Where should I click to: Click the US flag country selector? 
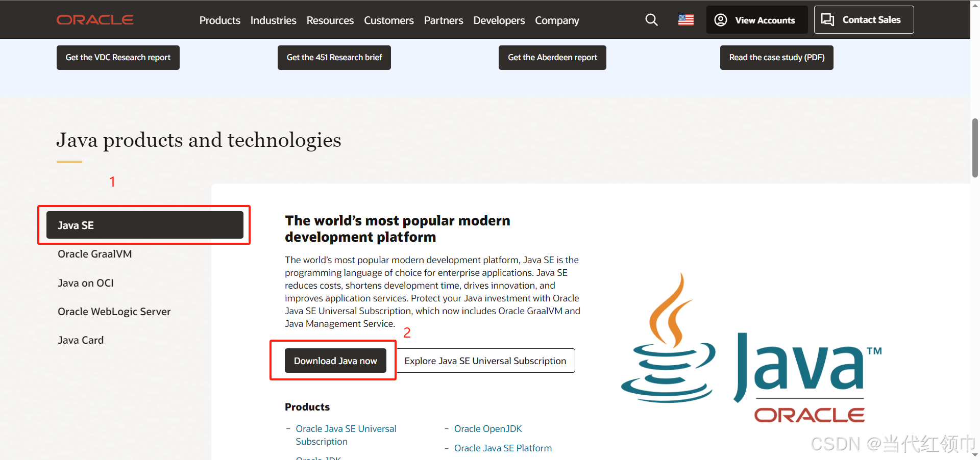pos(686,20)
